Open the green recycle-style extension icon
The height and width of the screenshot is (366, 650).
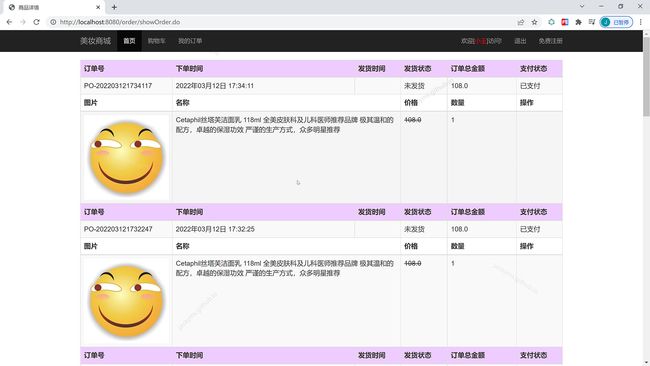[x=551, y=22]
